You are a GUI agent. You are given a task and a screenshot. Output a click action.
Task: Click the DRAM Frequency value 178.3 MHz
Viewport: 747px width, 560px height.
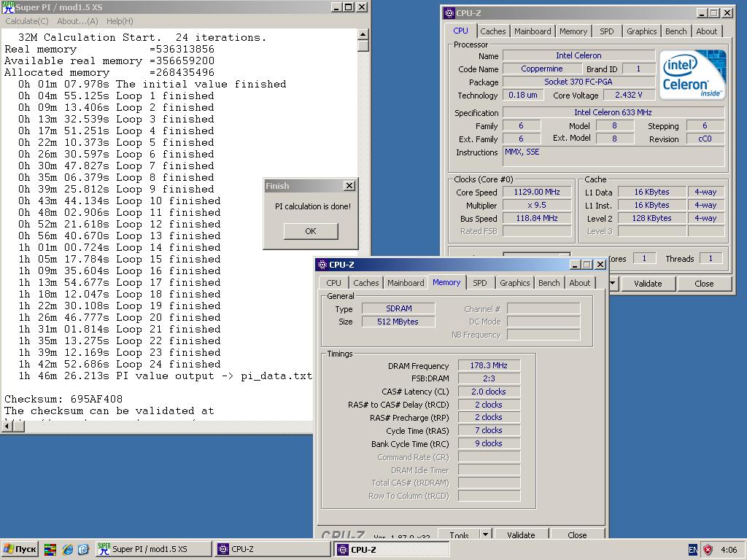pyautogui.click(x=489, y=365)
